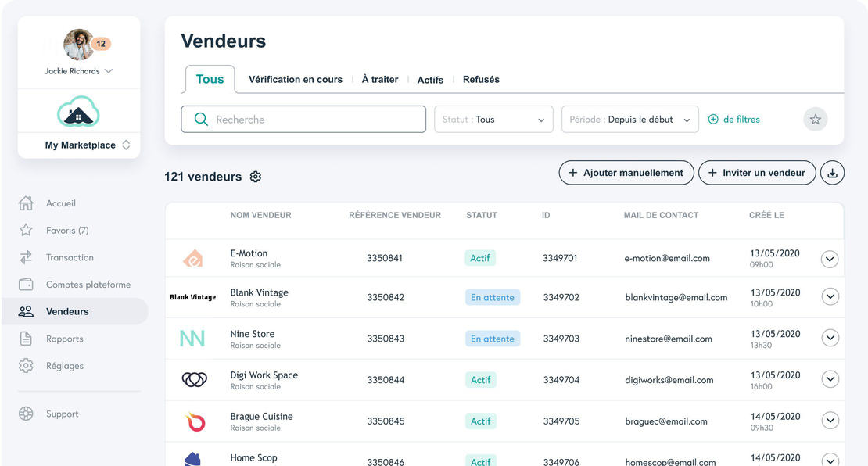Screen dimensions: 868x466
Task: Switch to the À traiter tab
Action: coord(380,79)
